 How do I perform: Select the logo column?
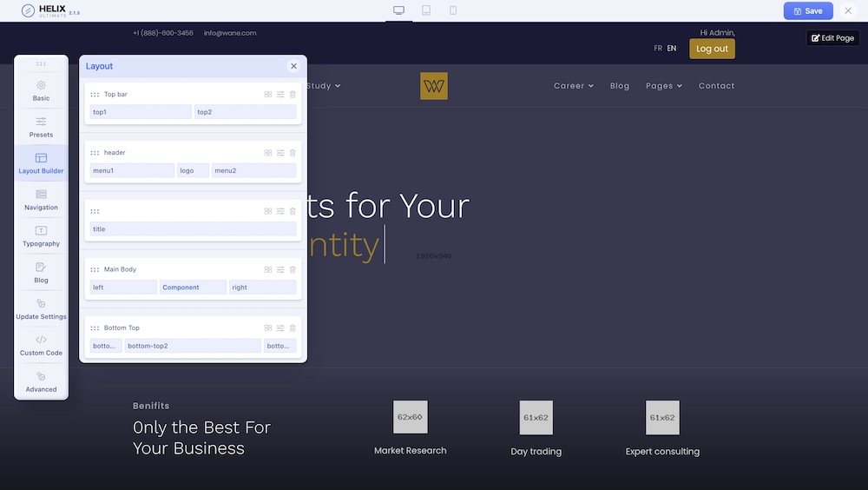pos(194,171)
